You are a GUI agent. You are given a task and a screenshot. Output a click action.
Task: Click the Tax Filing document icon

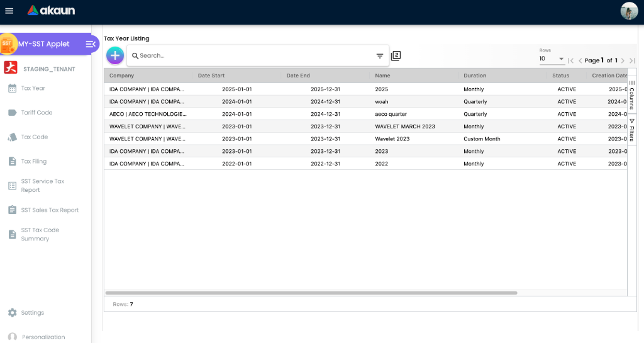click(13, 162)
